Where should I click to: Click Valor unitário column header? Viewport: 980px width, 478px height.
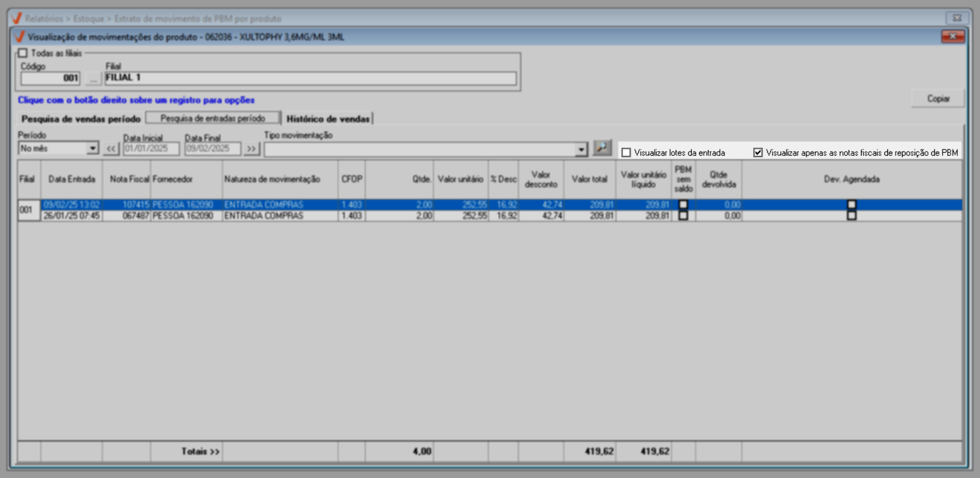pos(461,179)
